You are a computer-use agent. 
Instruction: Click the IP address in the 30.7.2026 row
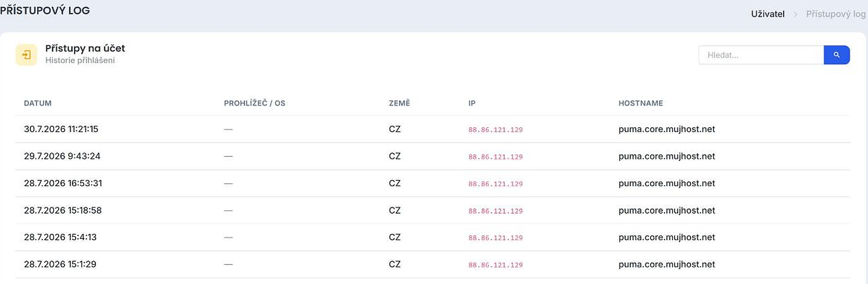495,130
